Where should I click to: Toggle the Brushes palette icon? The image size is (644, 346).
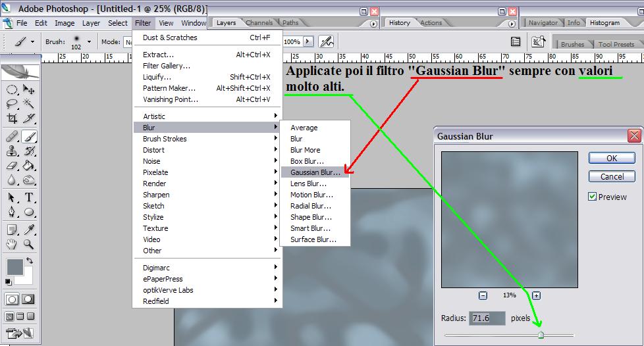click(x=516, y=41)
